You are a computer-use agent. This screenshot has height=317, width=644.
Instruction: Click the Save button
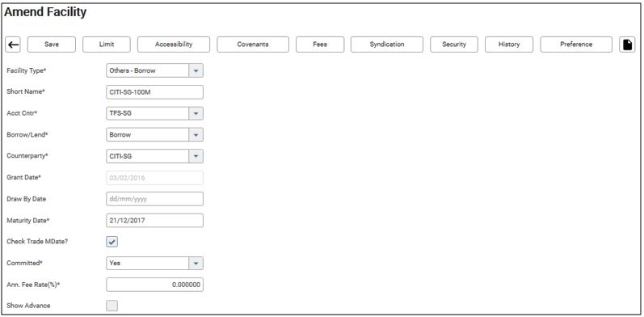(52, 44)
